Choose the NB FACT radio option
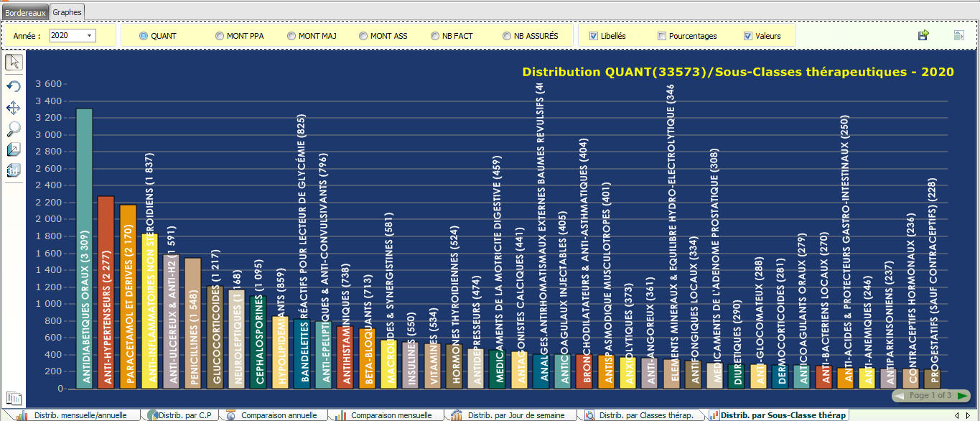980x421 pixels. click(435, 36)
